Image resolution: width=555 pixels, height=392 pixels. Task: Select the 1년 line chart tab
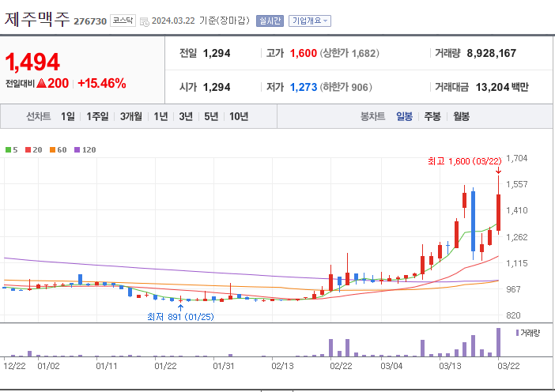160,116
